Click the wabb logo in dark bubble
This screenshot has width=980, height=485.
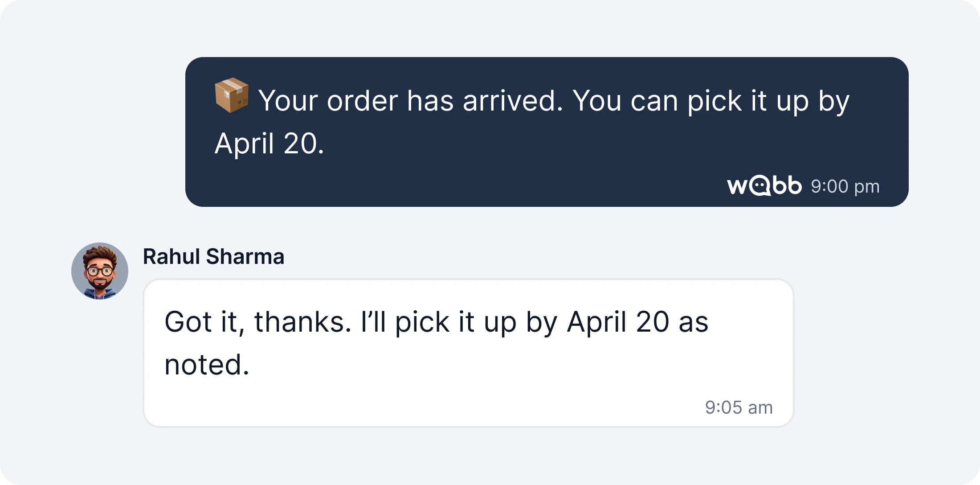coord(764,185)
